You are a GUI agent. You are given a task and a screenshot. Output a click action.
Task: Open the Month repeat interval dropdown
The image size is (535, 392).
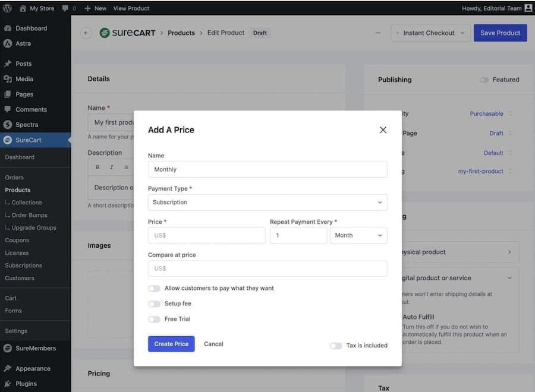click(358, 235)
